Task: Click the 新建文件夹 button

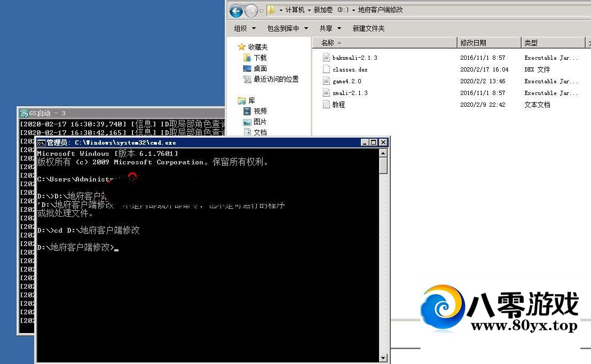Action: (369, 28)
